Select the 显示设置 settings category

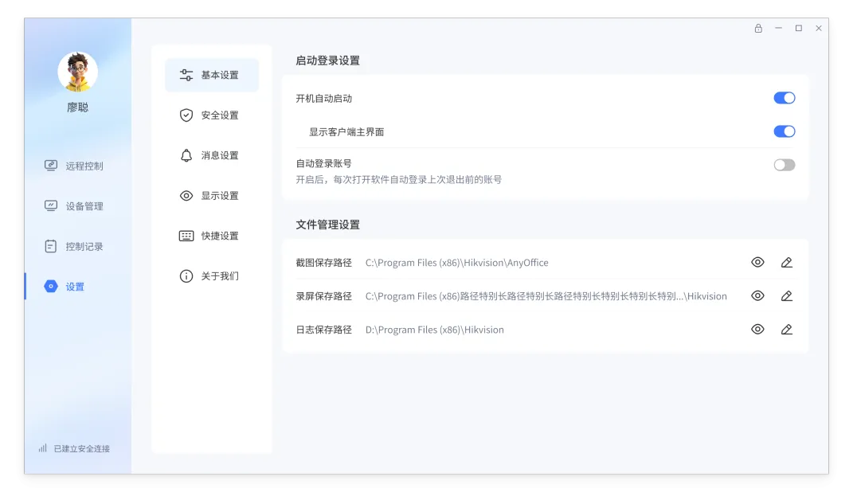point(211,195)
